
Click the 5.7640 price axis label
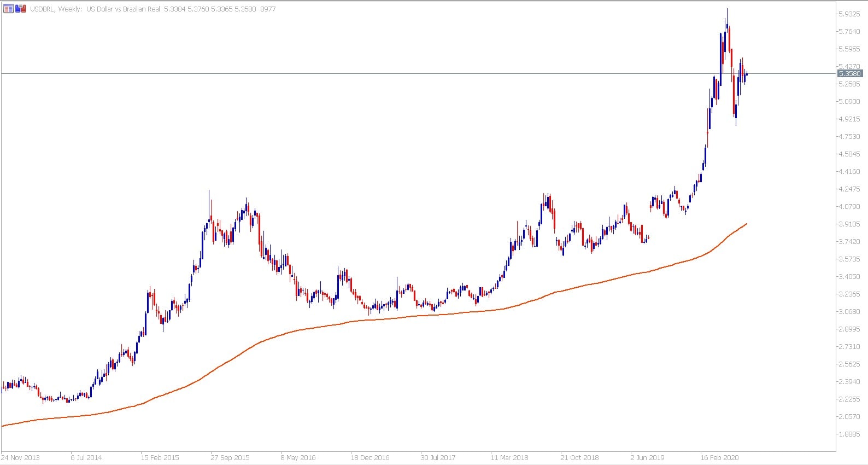[849, 32]
